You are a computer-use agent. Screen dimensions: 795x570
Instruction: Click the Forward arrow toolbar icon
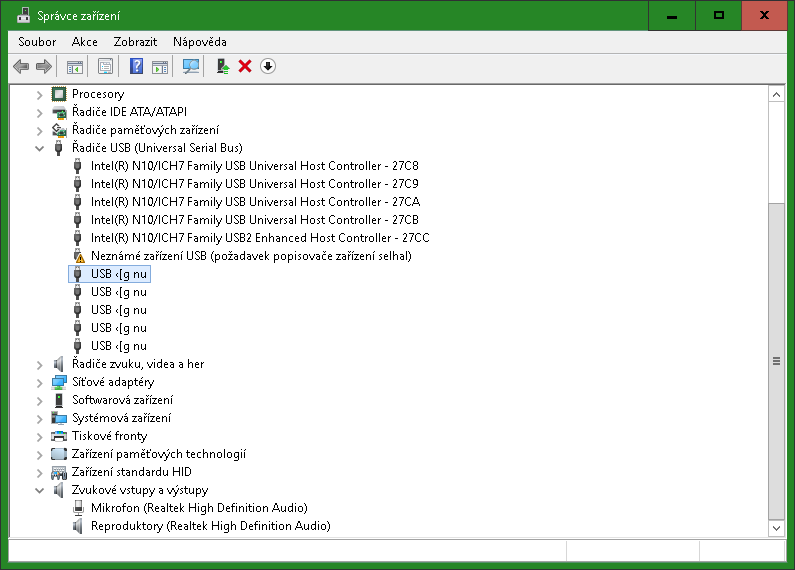[44, 66]
